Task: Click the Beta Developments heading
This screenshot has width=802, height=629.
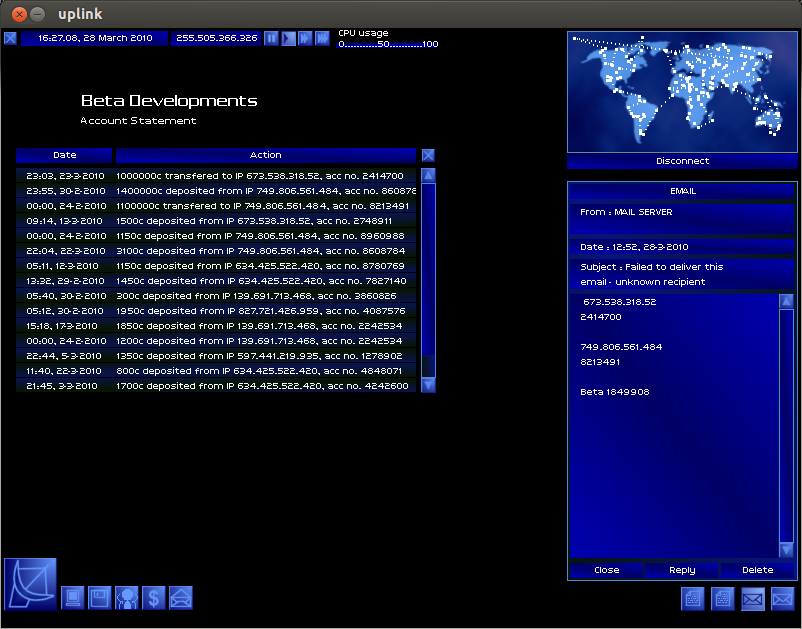Action: pos(169,101)
